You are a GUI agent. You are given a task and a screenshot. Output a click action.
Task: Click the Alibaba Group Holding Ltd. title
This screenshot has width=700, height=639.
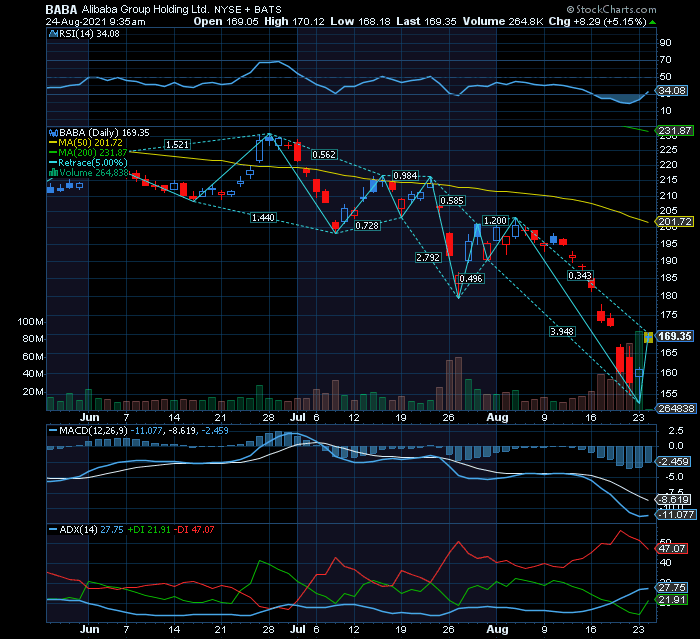coord(146,9)
